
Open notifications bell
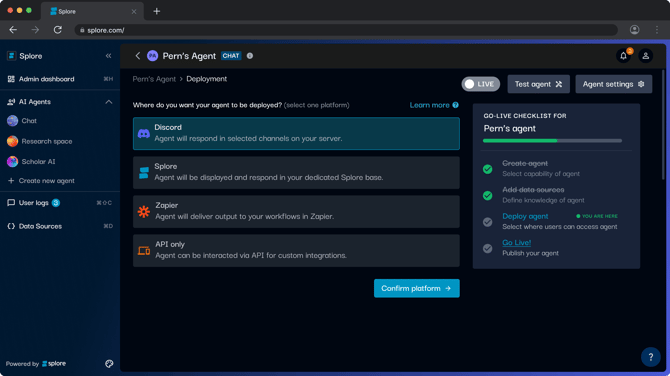coord(623,56)
